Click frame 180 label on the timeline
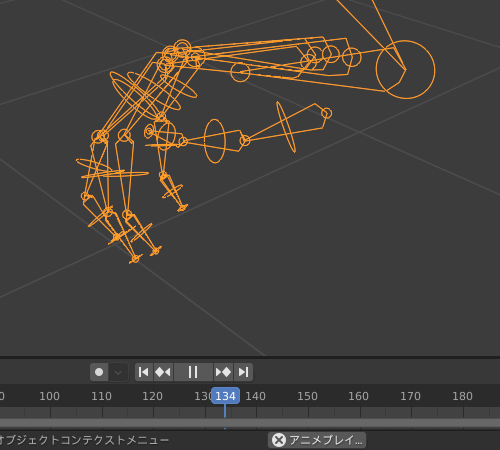This screenshot has width=500, height=450. [462, 396]
